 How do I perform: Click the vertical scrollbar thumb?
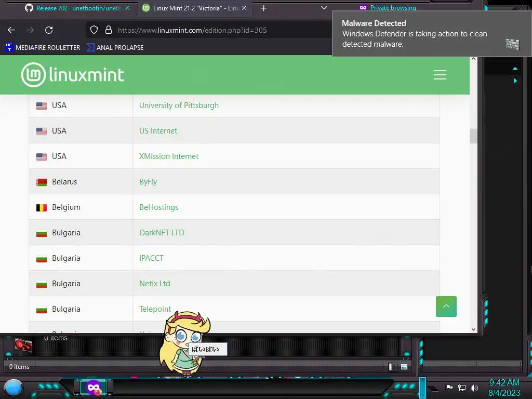click(473, 136)
